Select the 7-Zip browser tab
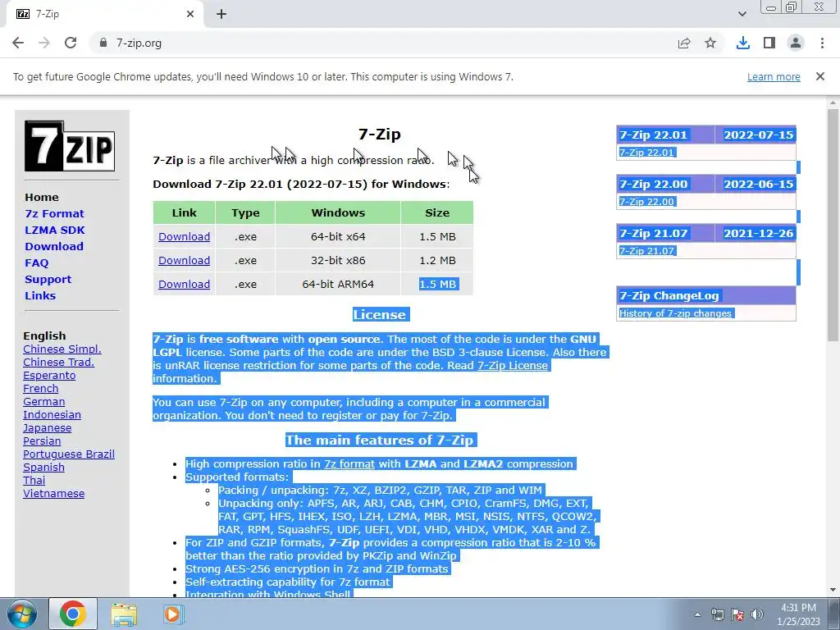This screenshot has width=840, height=630. 104,14
